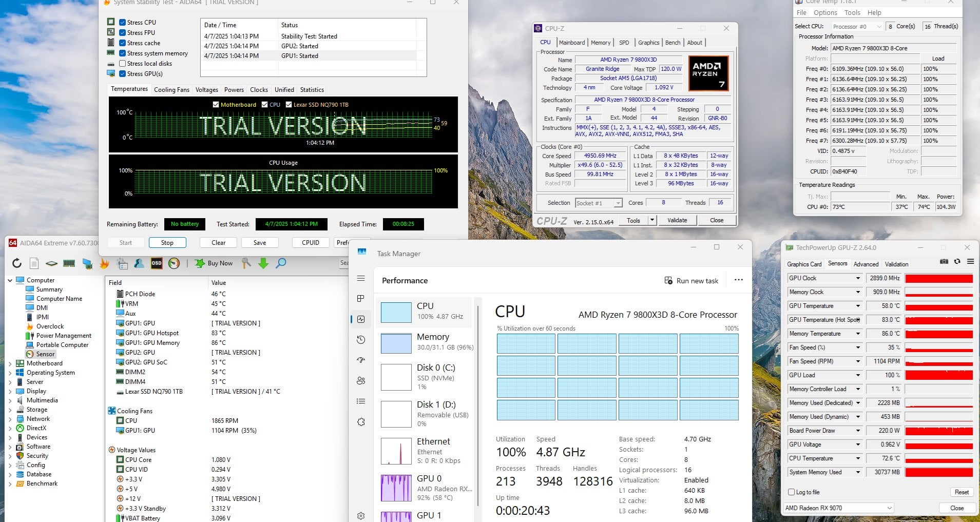Viewport: 980px width, 522px height.
Task: Switch to the Statistics tab in stability test
Action: (x=312, y=90)
